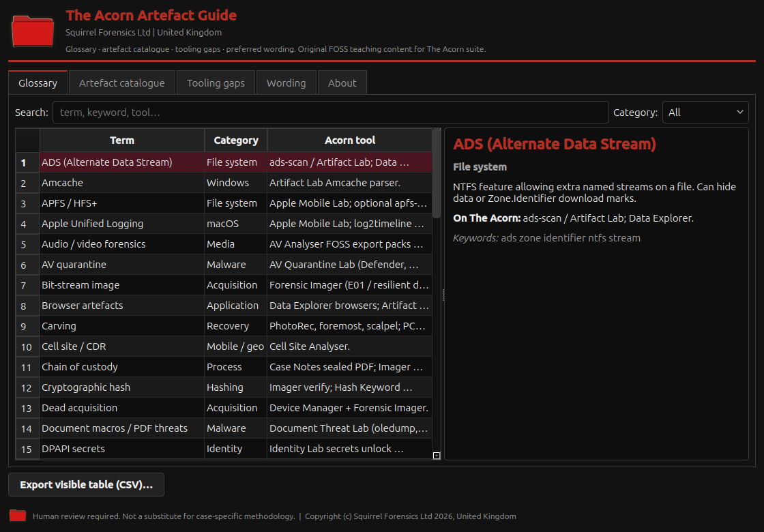This screenshot has width=764, height=532.
Task: Click the Human review required footer text
Action: tap(164, 516)
